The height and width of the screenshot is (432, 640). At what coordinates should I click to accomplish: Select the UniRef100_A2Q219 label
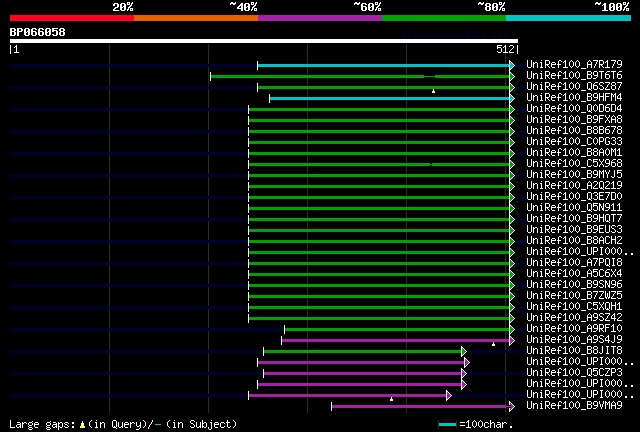(x=574, y=186)
